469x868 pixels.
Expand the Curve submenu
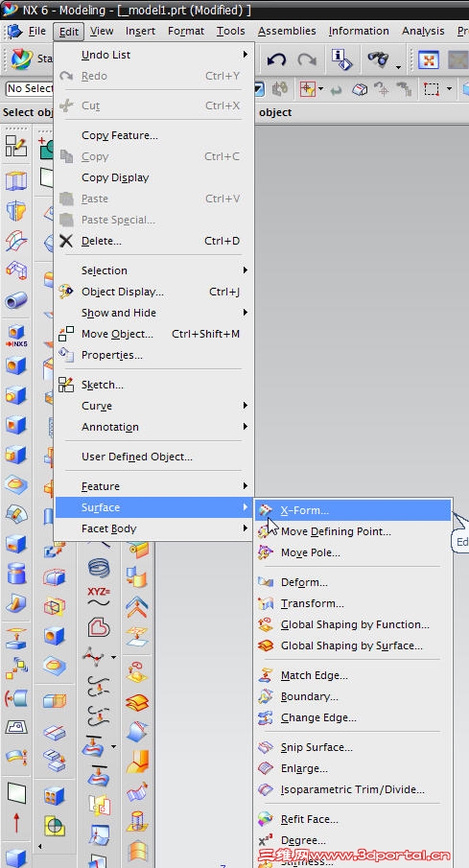coord(153,406)
